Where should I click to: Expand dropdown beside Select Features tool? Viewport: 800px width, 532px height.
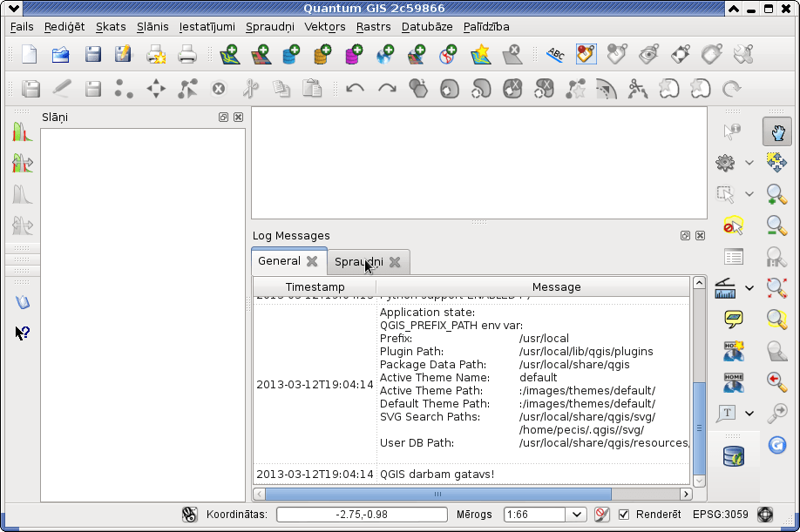[x=749, y=194]
